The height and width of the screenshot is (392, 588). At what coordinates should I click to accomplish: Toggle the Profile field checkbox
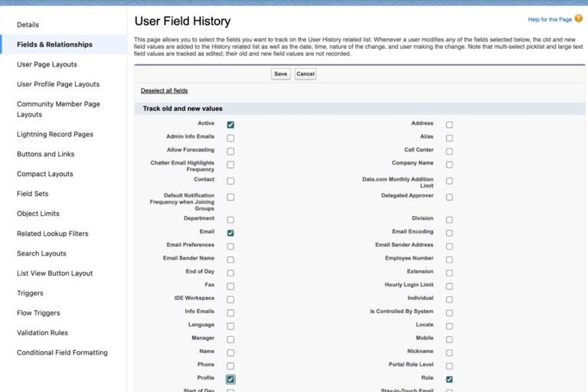(230, 379)
